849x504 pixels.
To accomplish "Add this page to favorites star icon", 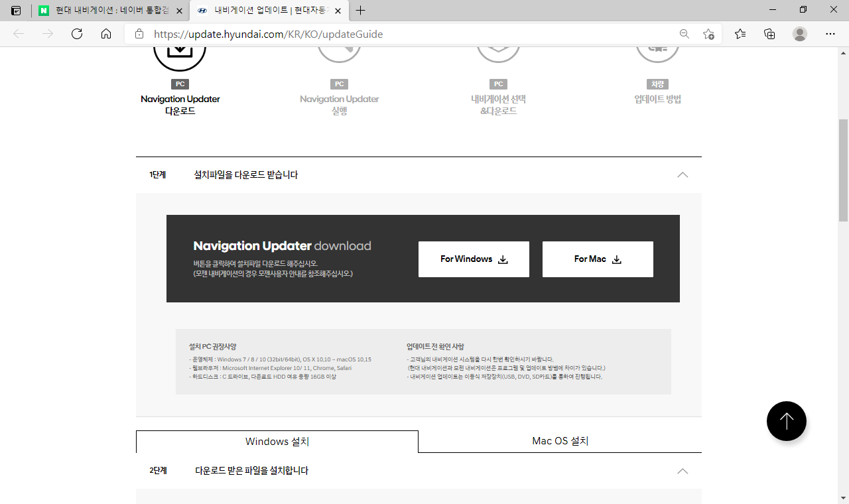I will coord(708,34).
